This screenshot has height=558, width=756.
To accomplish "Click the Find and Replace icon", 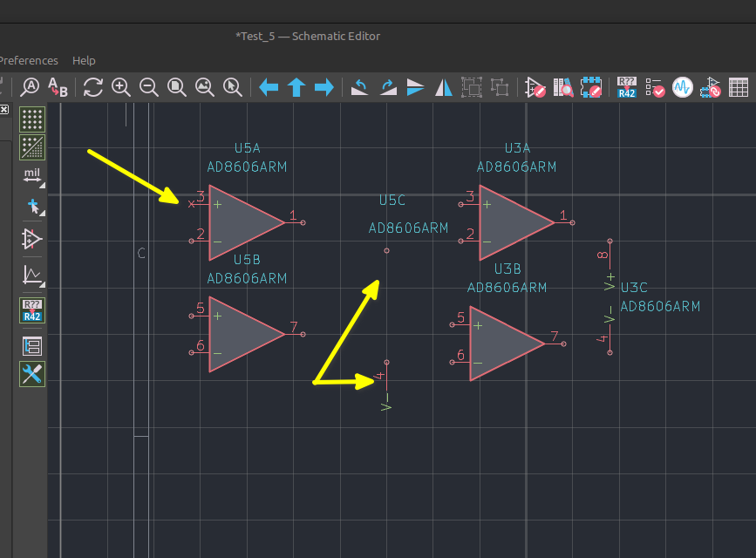I will click(x=58, y=87).
